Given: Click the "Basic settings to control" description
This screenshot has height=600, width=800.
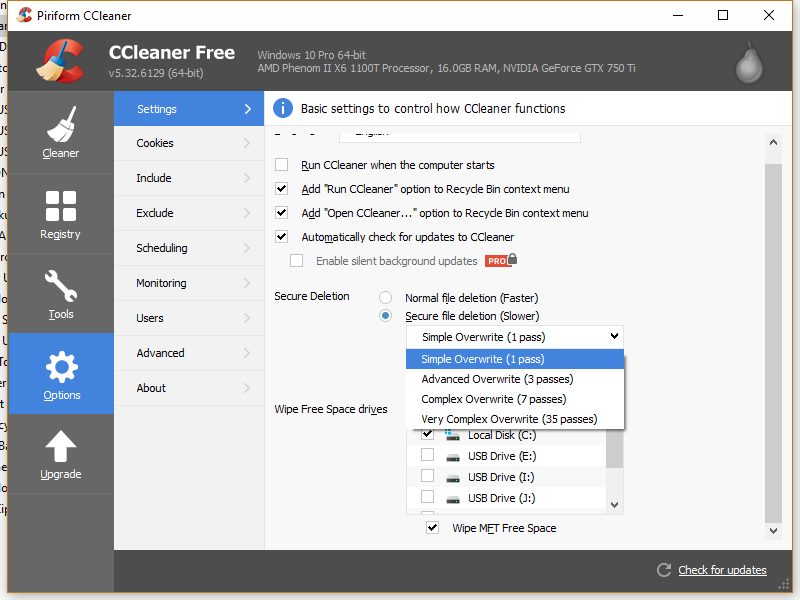Looking at the screenshot, I should point(433,109).
